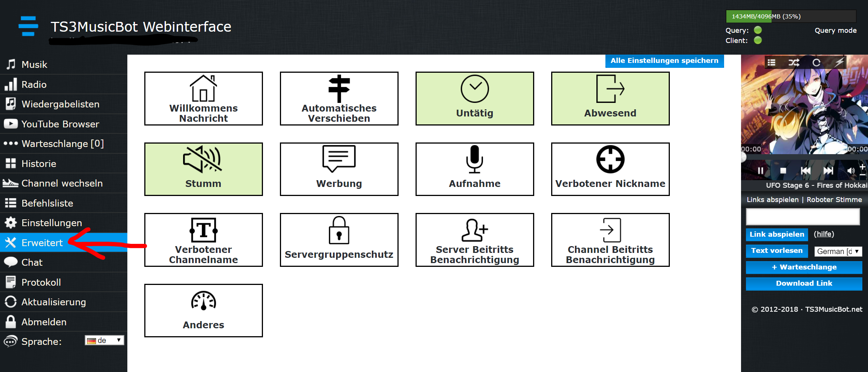
Task: Stop playback in the player
Action: 783,171
